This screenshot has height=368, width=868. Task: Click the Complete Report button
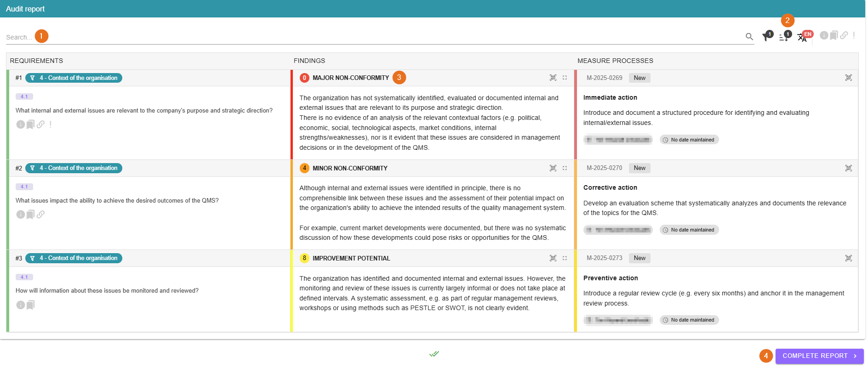819,356
